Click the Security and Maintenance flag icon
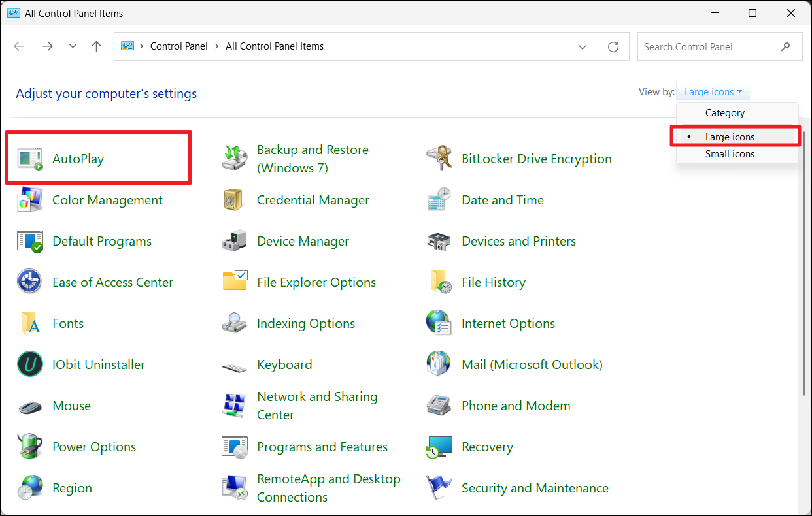812x516 pixels. click(x=439, y=488)
